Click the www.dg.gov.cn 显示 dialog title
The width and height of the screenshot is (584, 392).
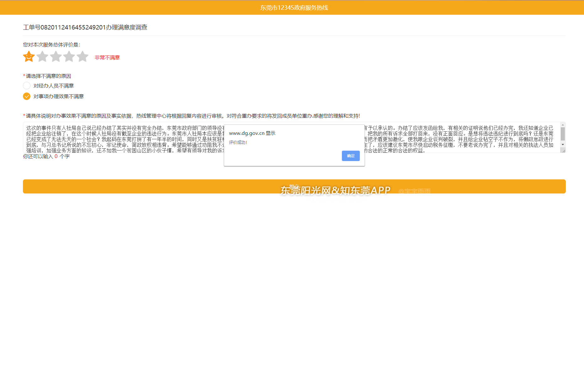252,133
